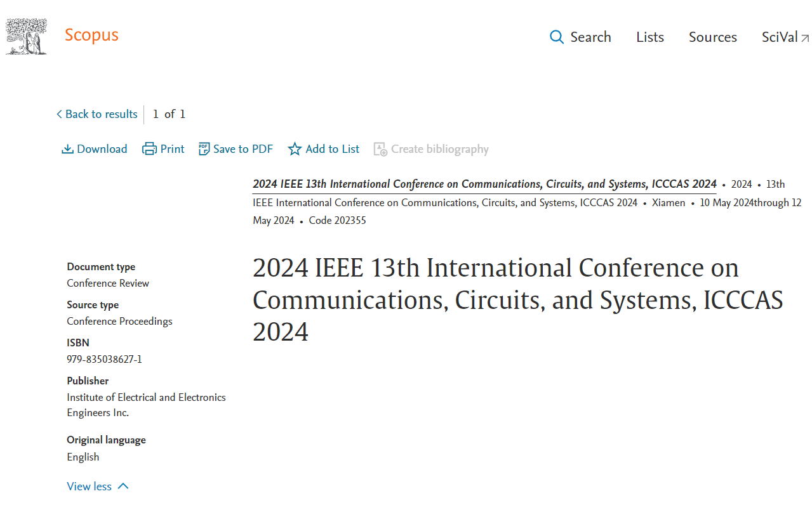Open the ICCCAS 2024 source title link

coord(484,184)
